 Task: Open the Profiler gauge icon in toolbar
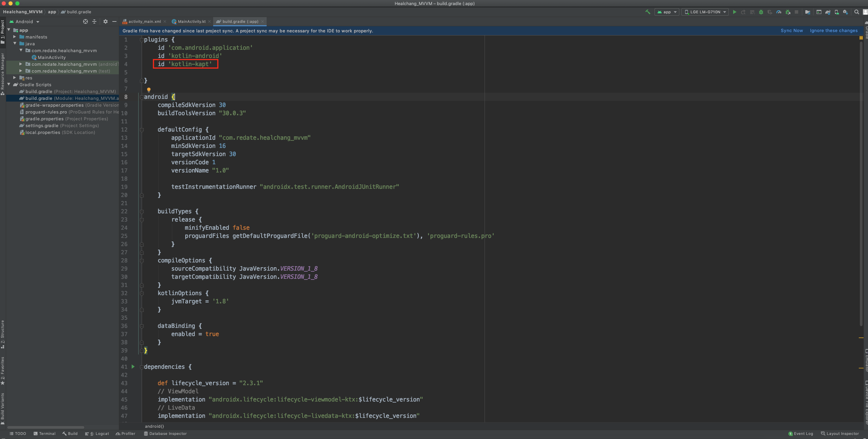click(x=779, y=12)
